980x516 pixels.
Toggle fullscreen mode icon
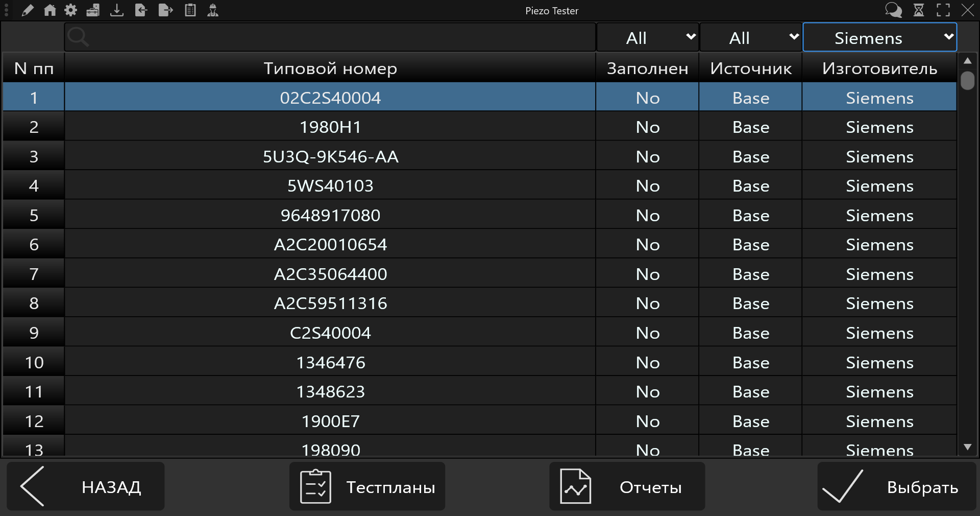943,10
